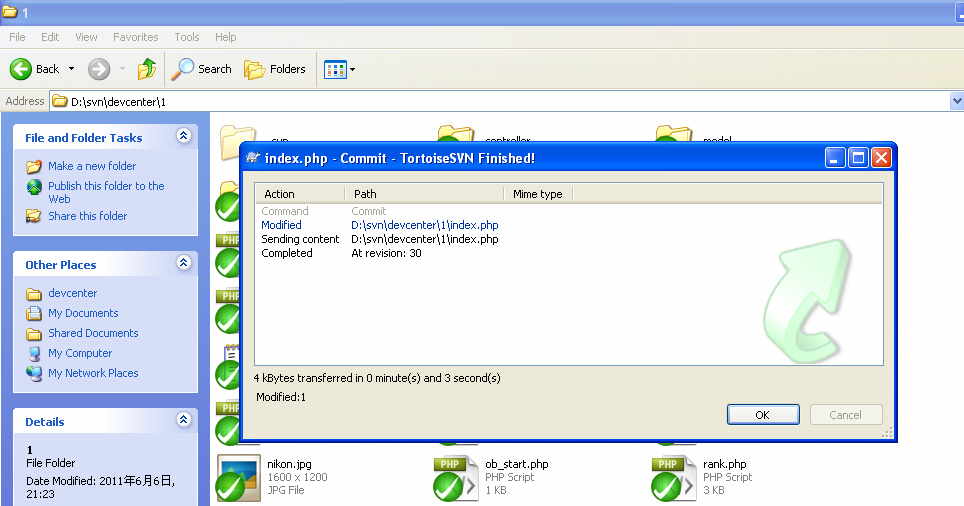The image size is (964, 506).
Task: Collapse the Other Places panel
Action: tap(182, 263)
